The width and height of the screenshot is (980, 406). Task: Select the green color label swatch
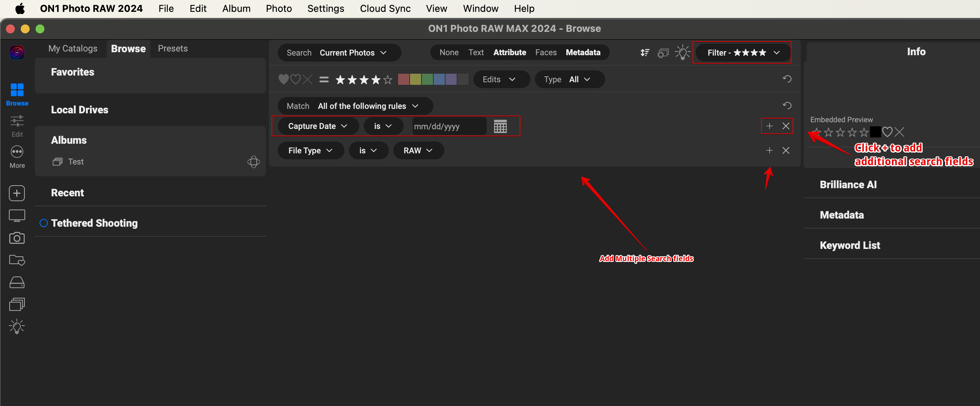coord(427,79)
